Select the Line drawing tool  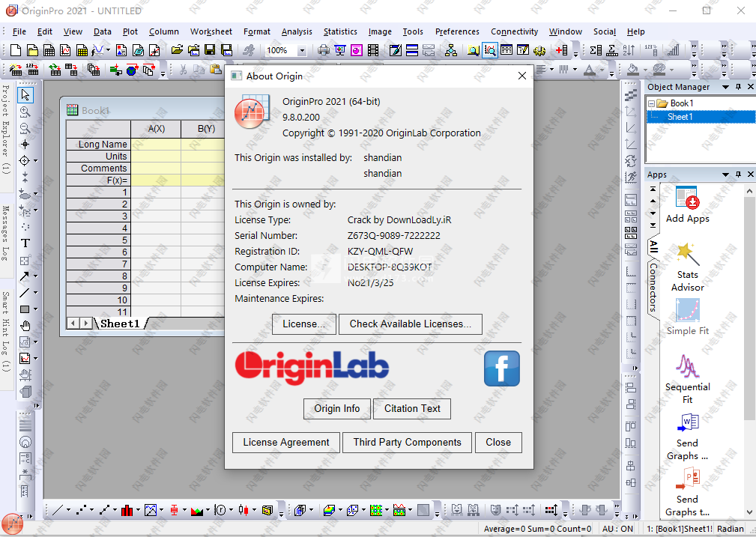[24, 293]
